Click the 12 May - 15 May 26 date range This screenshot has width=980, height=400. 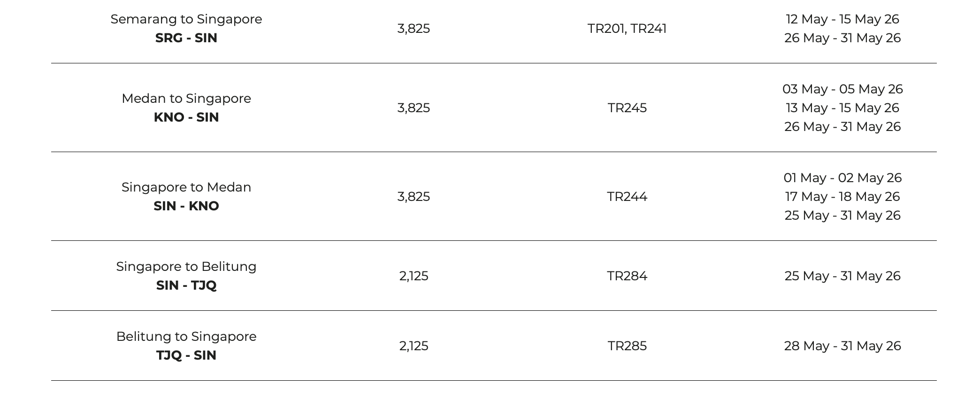click(x=842, y=19)
